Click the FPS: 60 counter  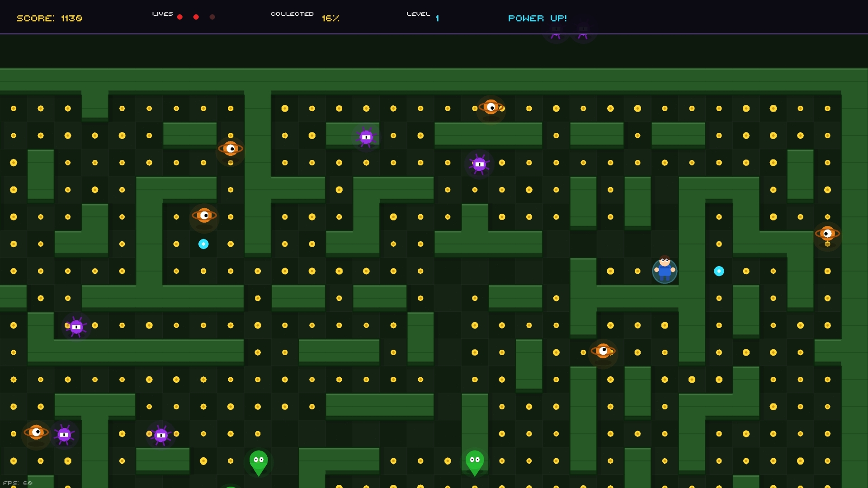point(17,483)
